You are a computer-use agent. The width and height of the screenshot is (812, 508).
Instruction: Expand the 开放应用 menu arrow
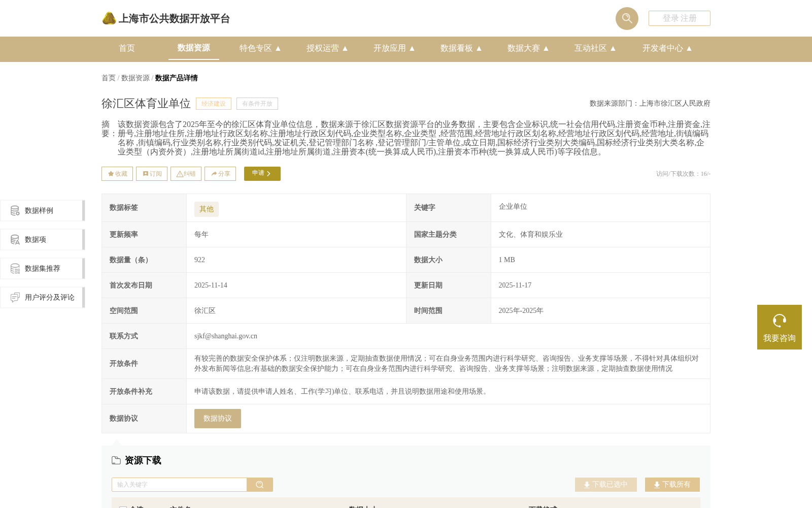pyautogui.click(x=412, y=48)
